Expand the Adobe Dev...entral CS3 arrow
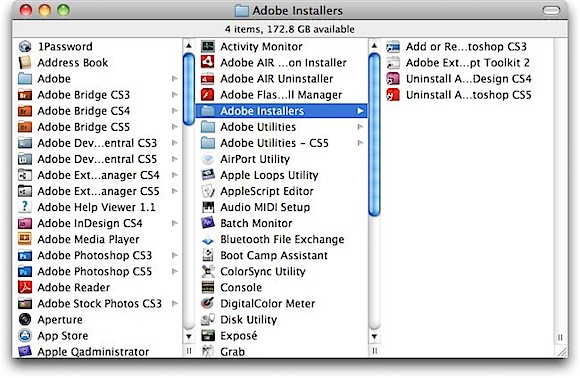This screenshot has width=580, height=378. coord(175,143)
